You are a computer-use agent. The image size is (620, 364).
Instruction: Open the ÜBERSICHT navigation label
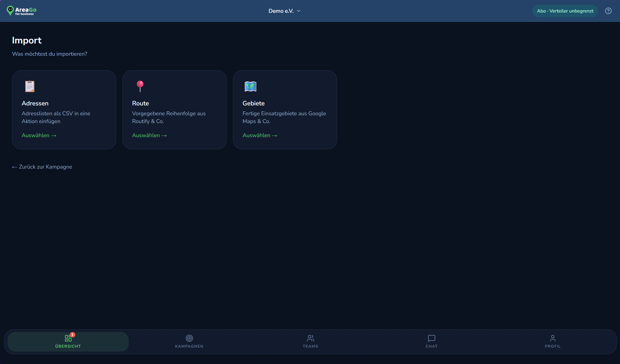point(68,346)
